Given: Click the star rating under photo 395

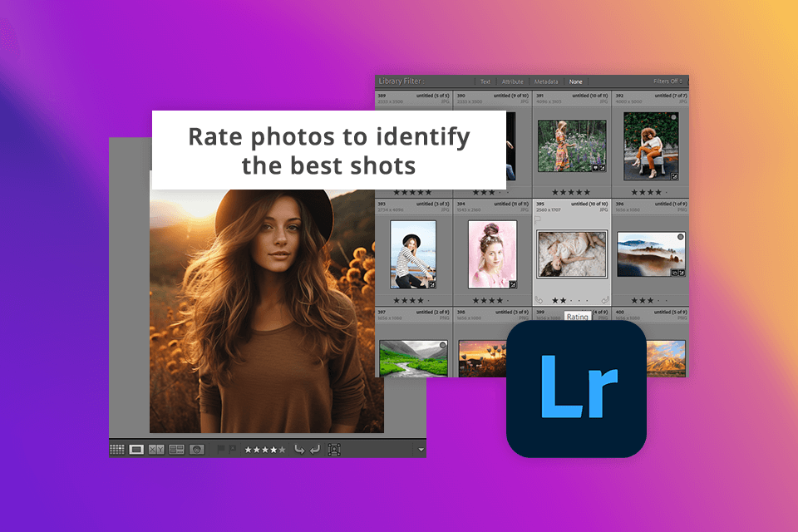Looking at the screenshot, I should pyautogui.click(x=570, y=300).
